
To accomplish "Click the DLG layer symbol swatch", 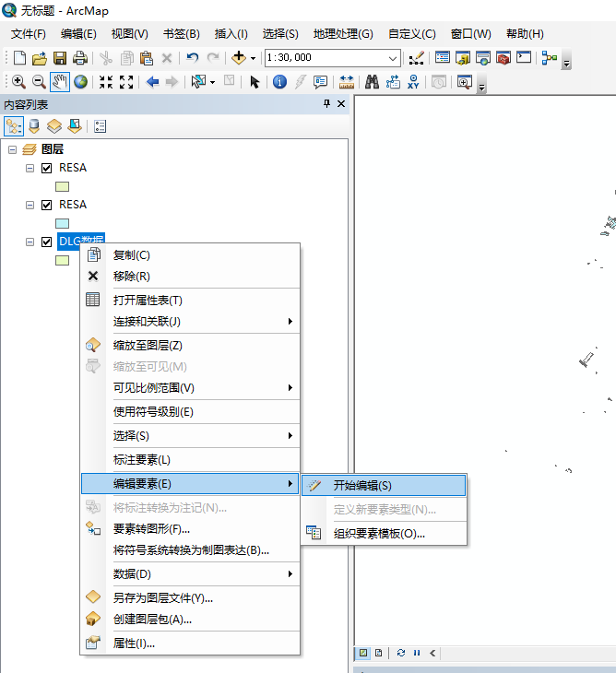I will [x=62, y=261].
